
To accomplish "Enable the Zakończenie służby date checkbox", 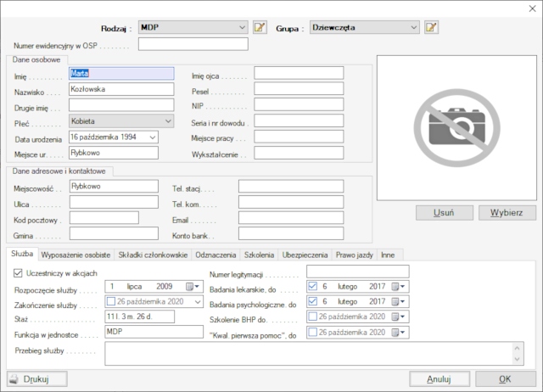I will pos(113,301).
